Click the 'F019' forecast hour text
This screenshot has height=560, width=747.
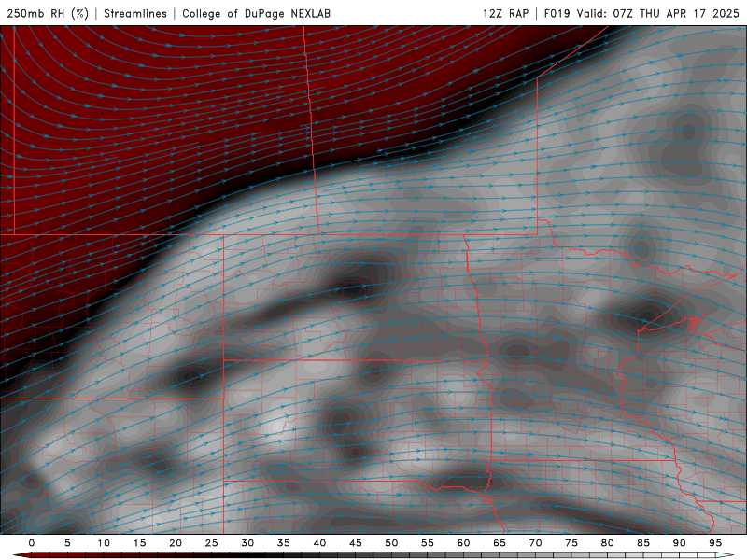pyautogui.click(x=557, y=14)
